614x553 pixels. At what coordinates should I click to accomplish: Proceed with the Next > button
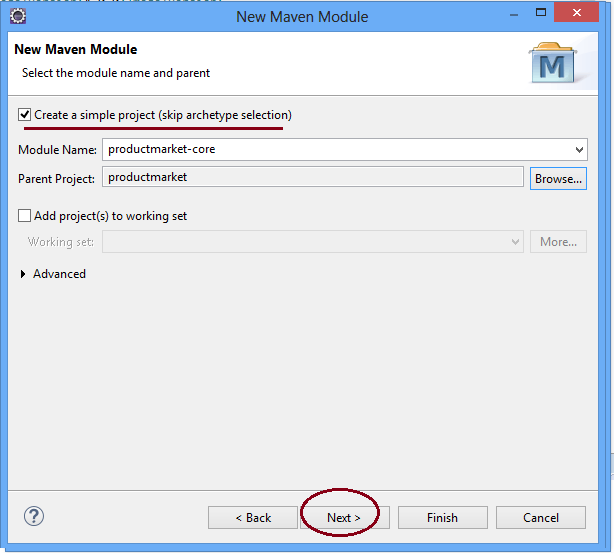coord(344,518)
